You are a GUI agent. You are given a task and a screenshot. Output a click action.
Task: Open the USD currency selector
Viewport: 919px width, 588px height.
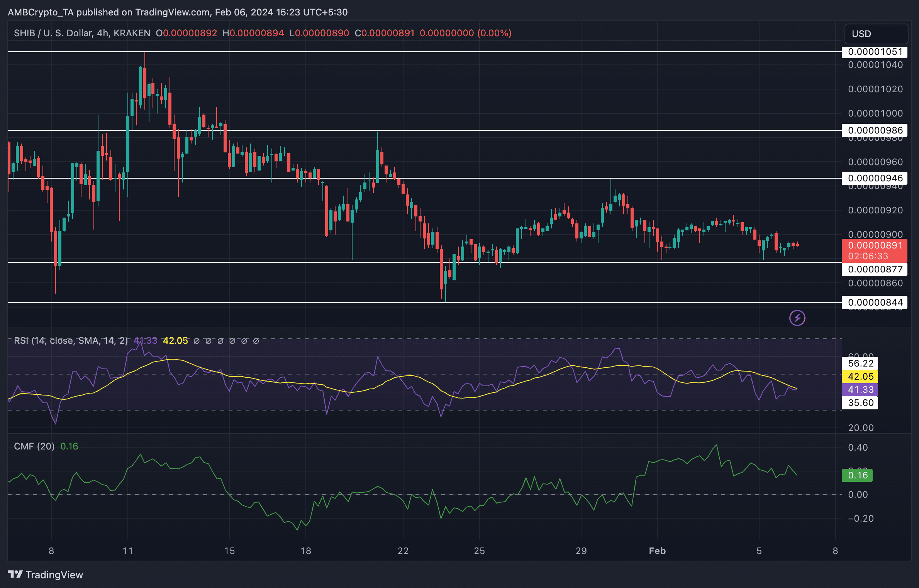876,34
